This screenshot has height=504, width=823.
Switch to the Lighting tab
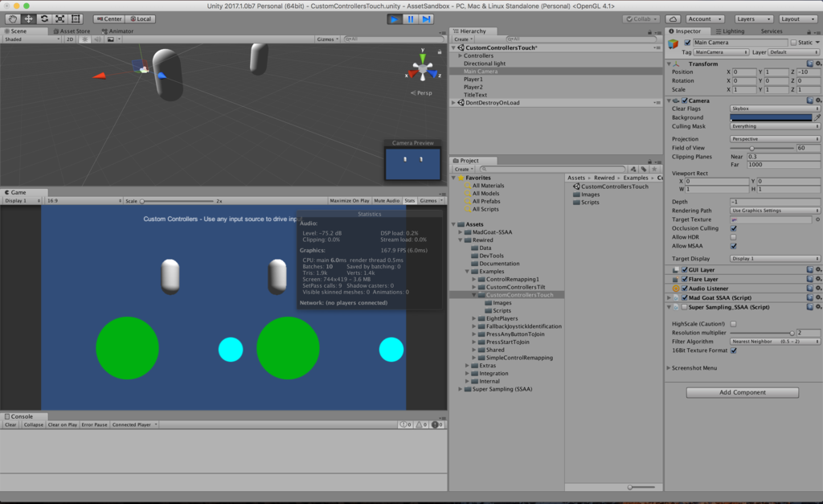pyautogui.click(x=730, y=31)
